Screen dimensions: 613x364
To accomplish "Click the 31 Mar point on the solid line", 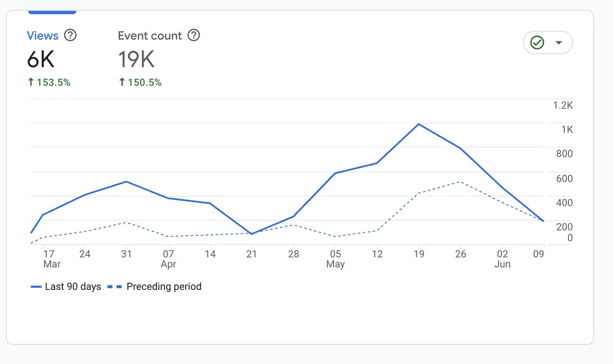I will click(x=126, y=182).
